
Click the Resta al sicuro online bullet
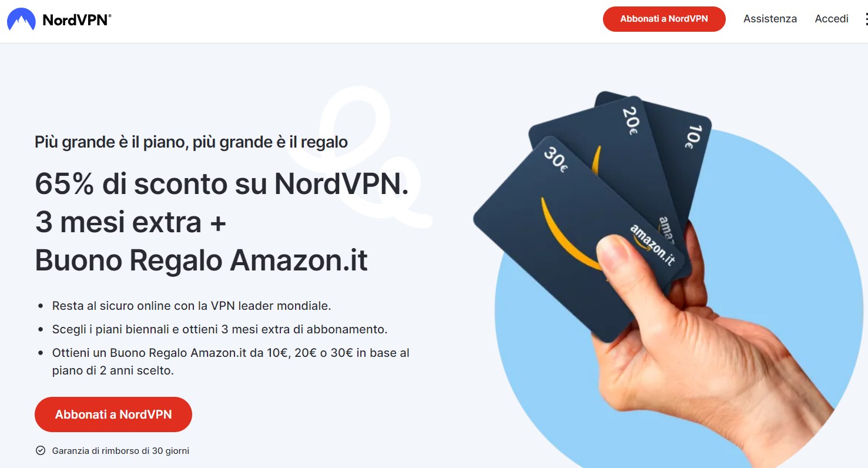(192, 306)
